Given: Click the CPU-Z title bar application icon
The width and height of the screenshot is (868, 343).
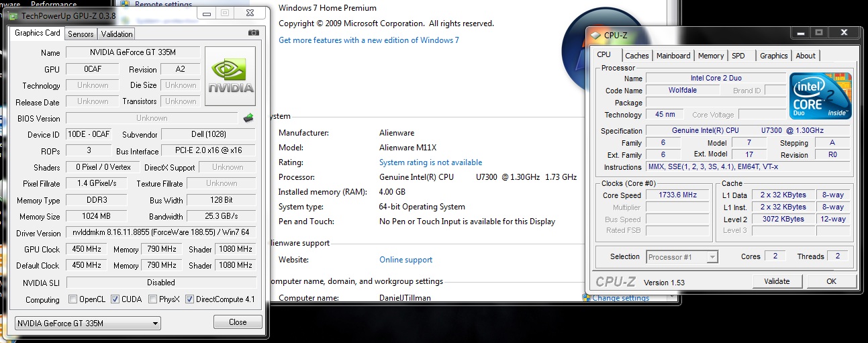Looking at the screenshot, I should [595, 35].
